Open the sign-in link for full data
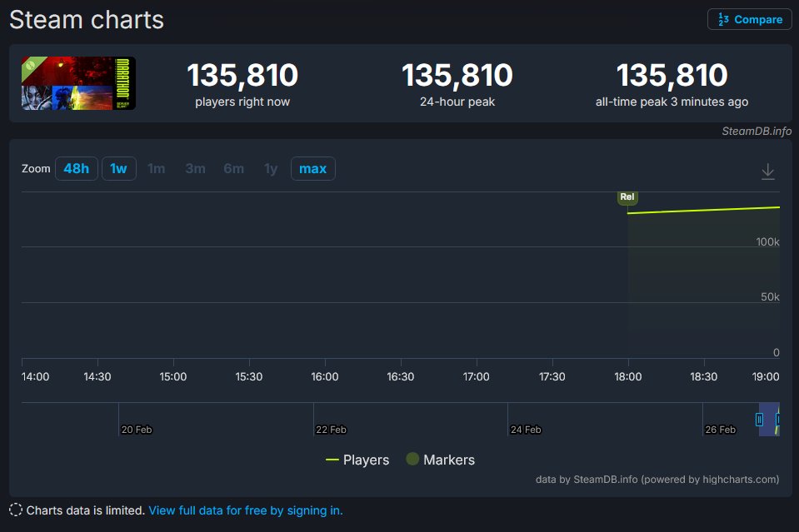Screen dimensions: 799x532 tap(246, 510)
